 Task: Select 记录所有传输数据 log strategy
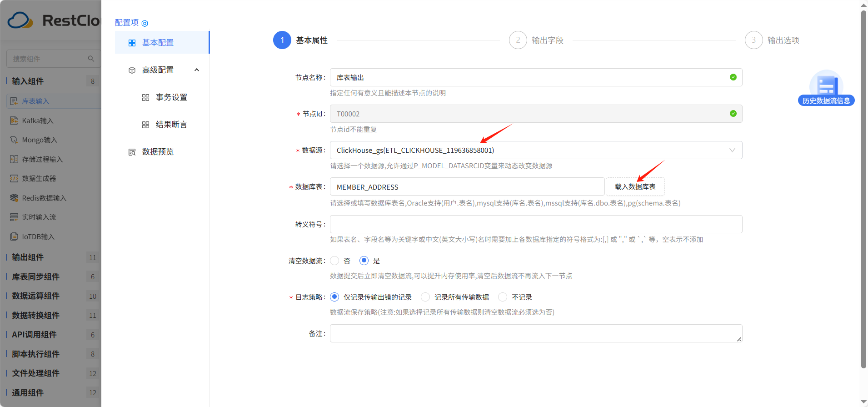pos(425,297)
